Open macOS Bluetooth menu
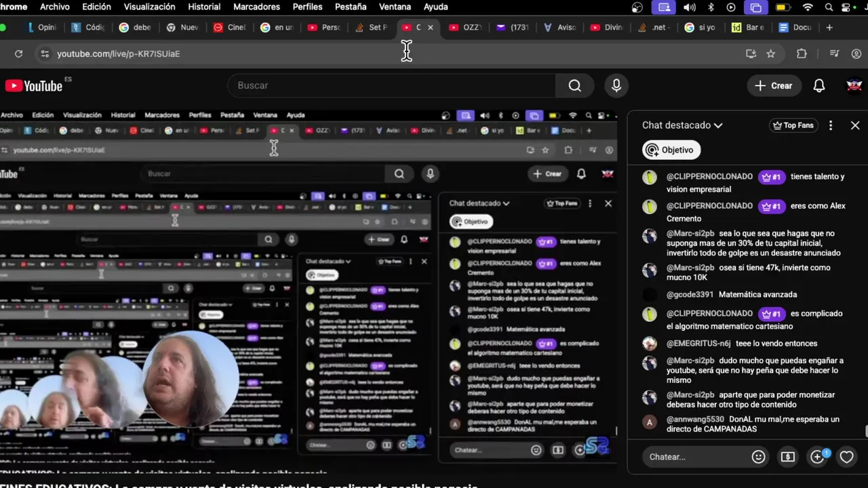868x488 pixels. [x=711, y=7]
